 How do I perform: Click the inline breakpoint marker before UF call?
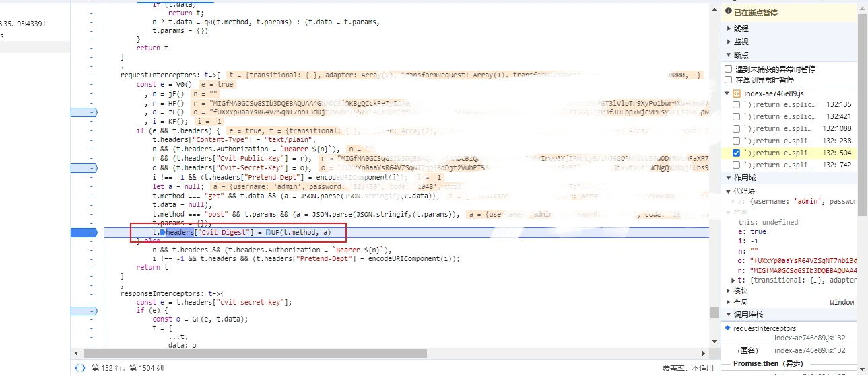(x=268, y=232)
